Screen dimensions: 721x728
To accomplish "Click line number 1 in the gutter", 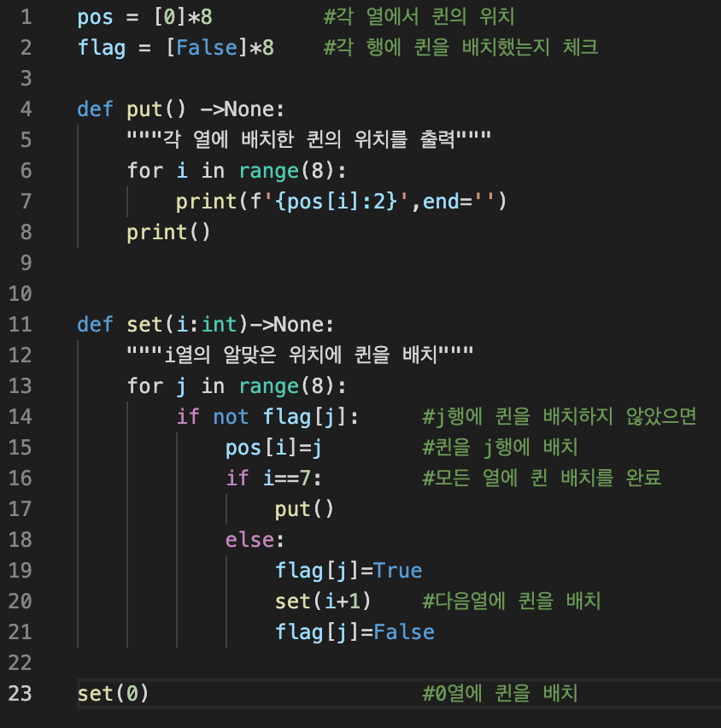I will (x=26, y=17).
